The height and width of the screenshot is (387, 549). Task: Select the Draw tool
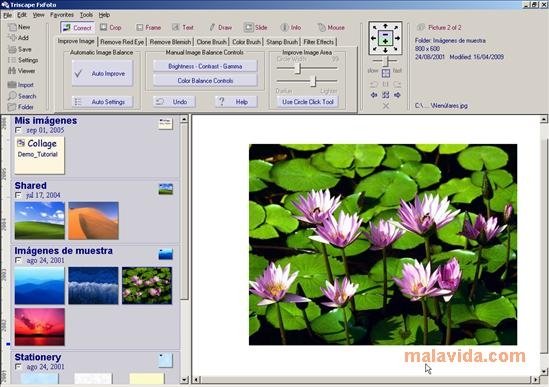click(220, 27)
